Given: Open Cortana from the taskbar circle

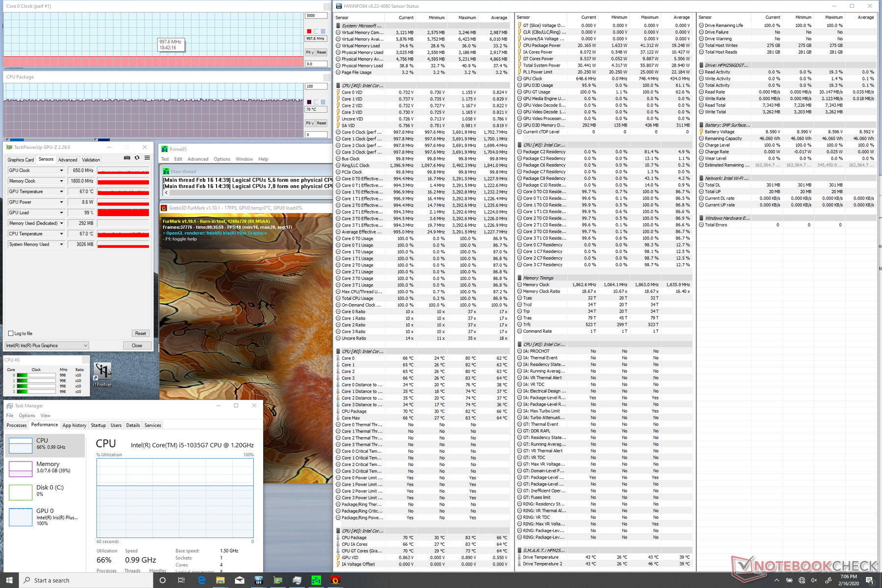Looking at the screenshot, I should pyautogui.click(x=163, y=580).
